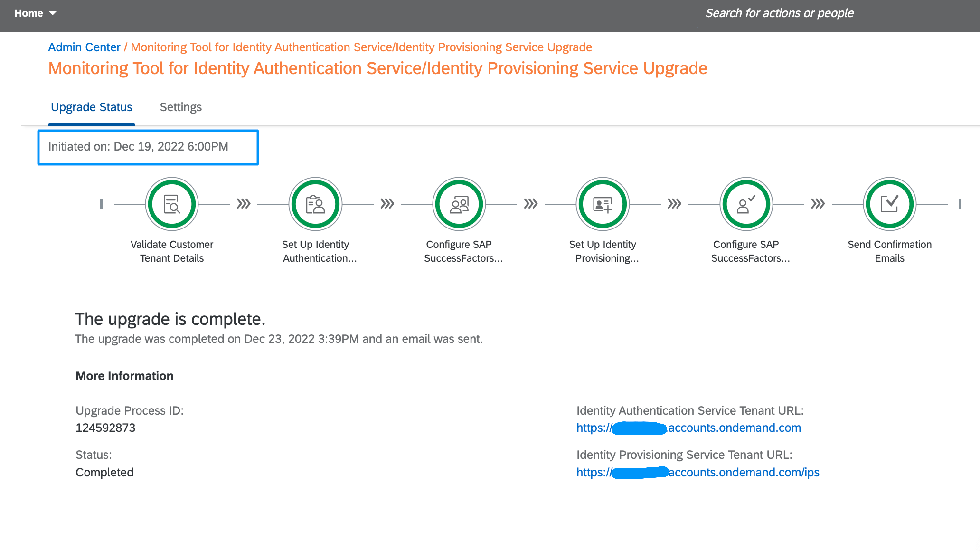The image size is (980, 551).
Task: Switch to the Upgrade Status tab
Action: 92,107
